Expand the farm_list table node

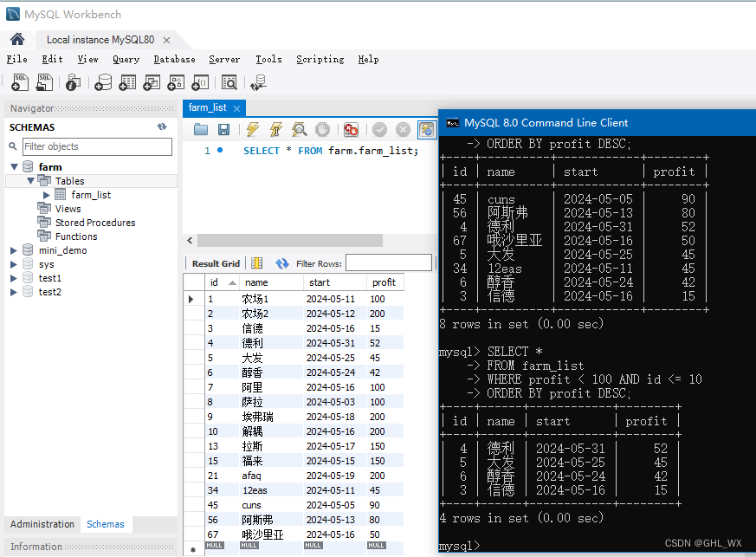(x=47, y=195)
